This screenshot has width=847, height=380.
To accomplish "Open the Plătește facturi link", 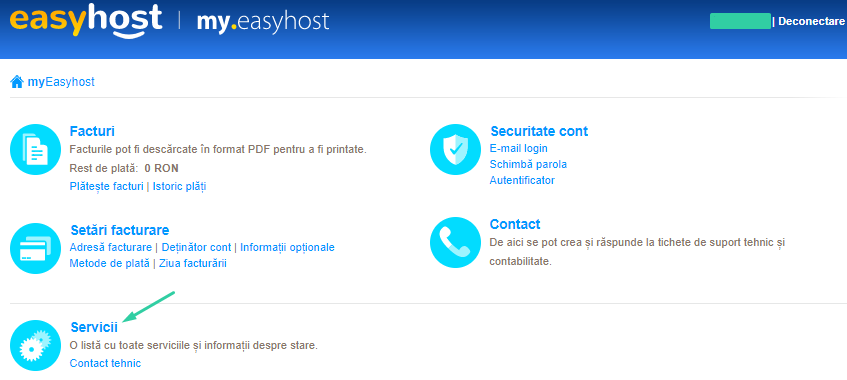I will click(x=106, y=186).
